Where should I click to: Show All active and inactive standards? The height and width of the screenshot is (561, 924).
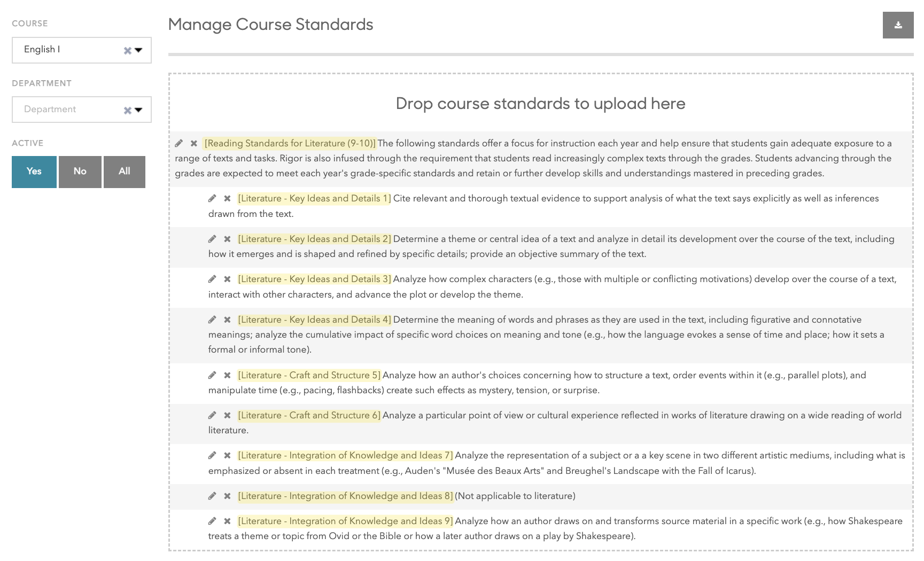[x=124, y=172]
